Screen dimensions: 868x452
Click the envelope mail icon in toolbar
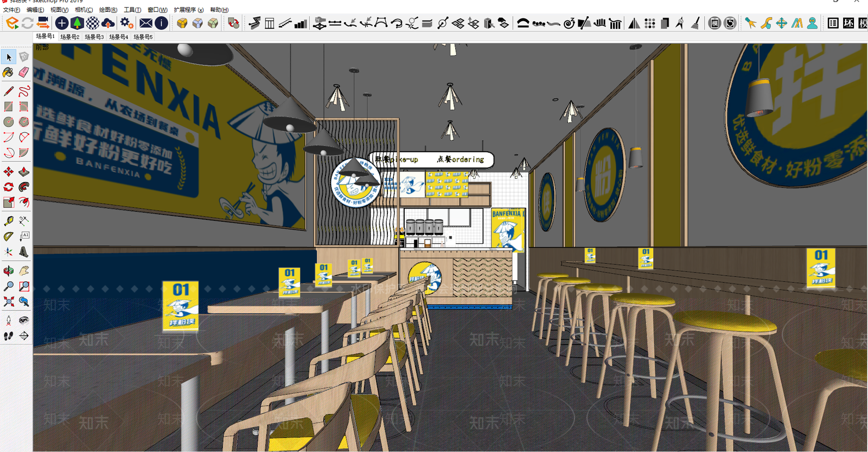pos(146,23)
